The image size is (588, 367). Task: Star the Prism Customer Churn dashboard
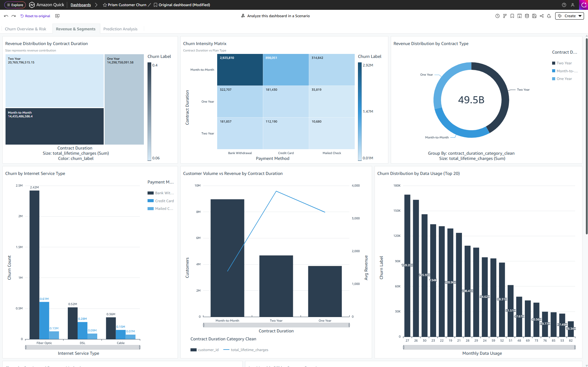(105, 5)
